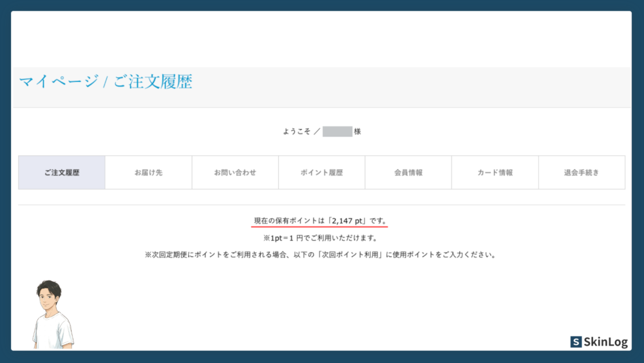Screen dimensions: 644x363
Task: Click the red underline beneath points text
Action: 319,227
